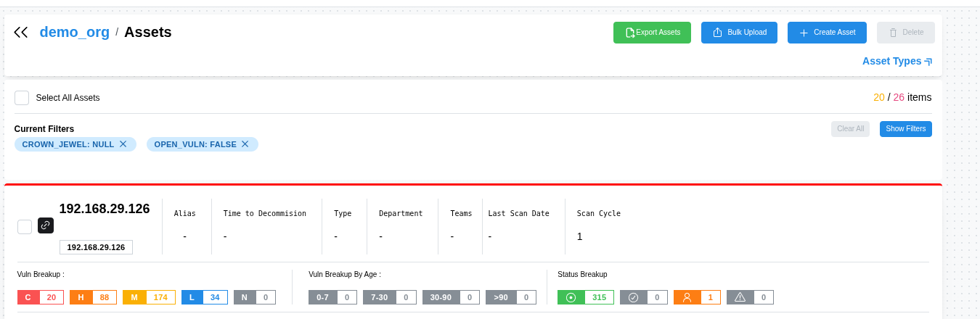This screenshot has height=319, width=980.
Task: Select the yellow M medium count 174
Action: coord(149,297)
